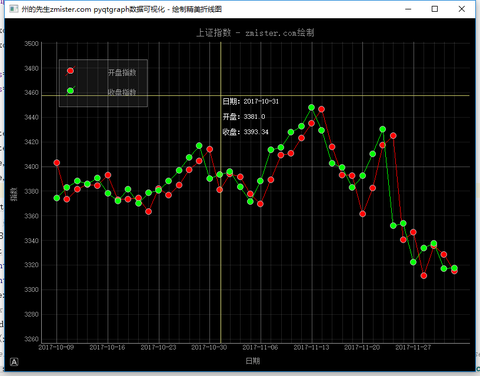Click the auto-range A button in plot corner
Image resolution: width=480 pixels, height=376 pixels.
14,362
